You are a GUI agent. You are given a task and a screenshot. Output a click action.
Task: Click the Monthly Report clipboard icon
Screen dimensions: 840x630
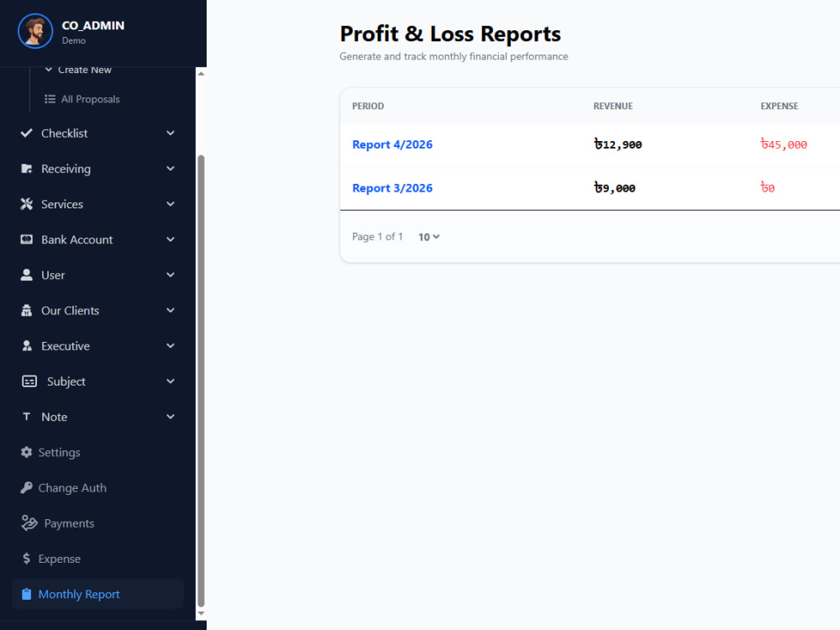click(x=26, y=594)
